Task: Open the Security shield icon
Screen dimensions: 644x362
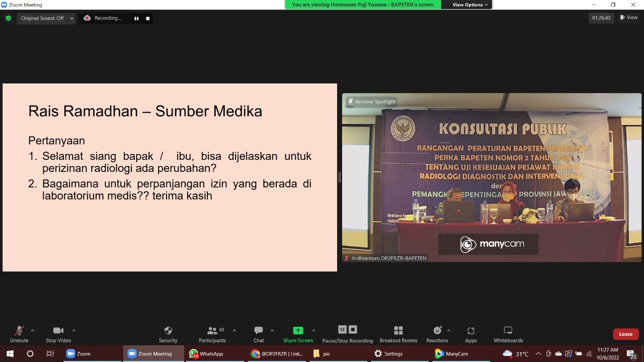Action: click(x=168, y=331)
